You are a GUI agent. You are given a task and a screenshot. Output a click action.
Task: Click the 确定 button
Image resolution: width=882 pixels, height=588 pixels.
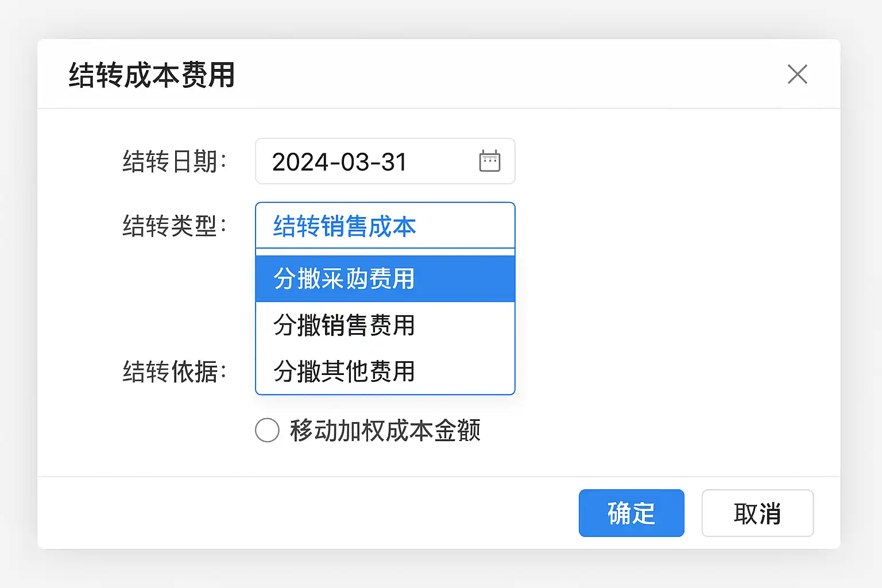click(x=631, y=513)
